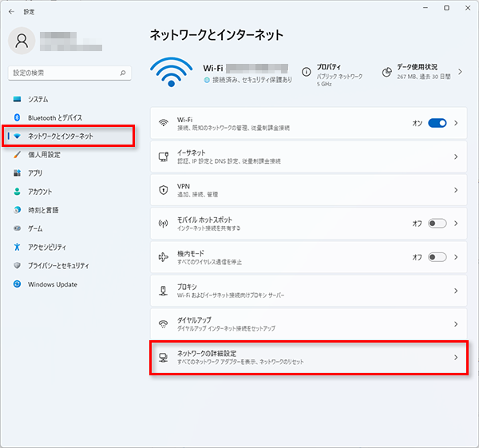Click the airplane mode icon

click(164, 257)
